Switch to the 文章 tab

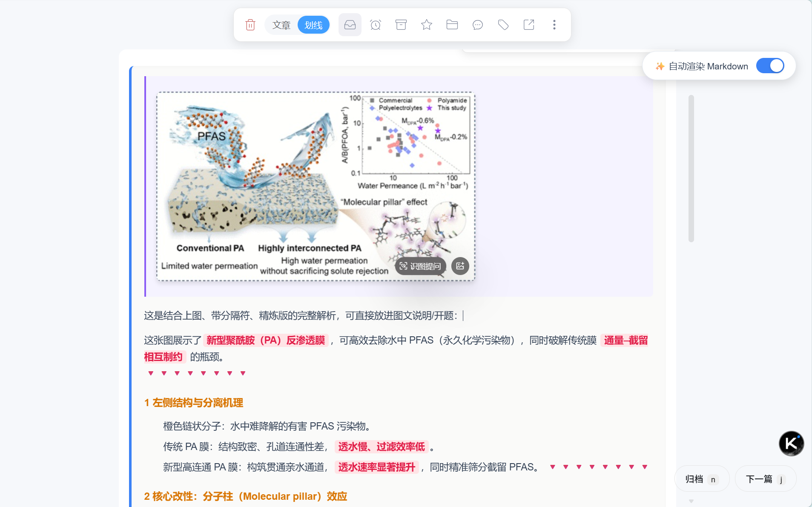click(281, 25)
